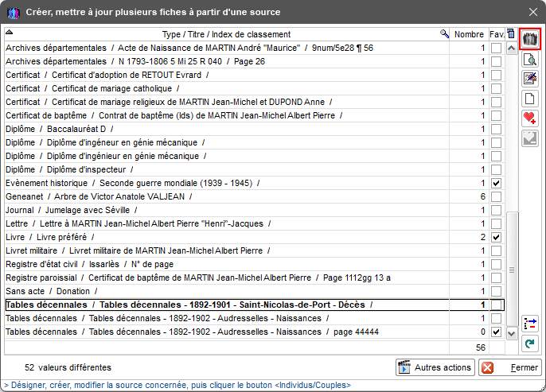Click the Individus/Couples icon button
Viewport: 546px width, 392px height.
529,39
